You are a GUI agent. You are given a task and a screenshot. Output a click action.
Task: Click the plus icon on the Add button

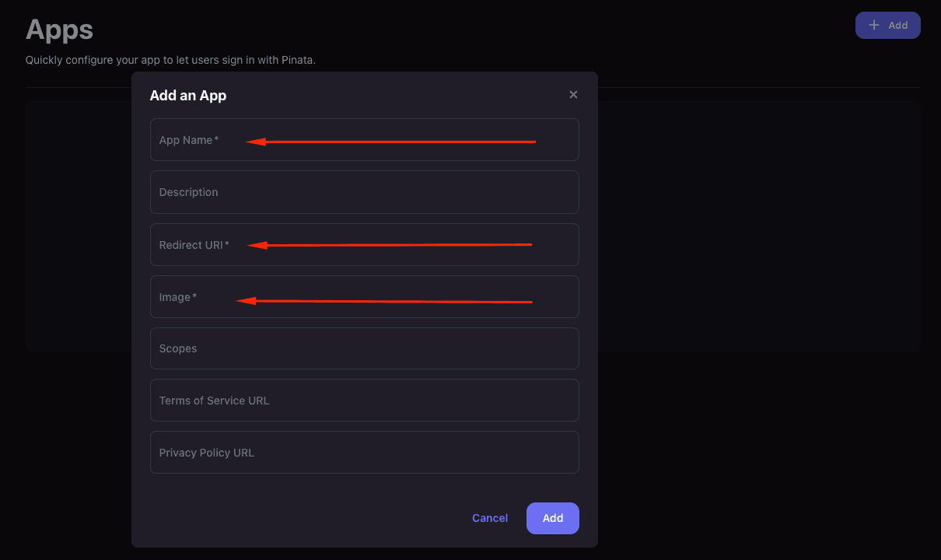(873, 25)
